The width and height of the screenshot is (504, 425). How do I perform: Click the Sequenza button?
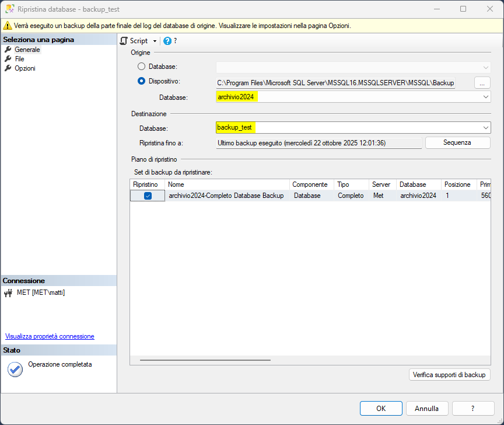(x=457, y=142)
